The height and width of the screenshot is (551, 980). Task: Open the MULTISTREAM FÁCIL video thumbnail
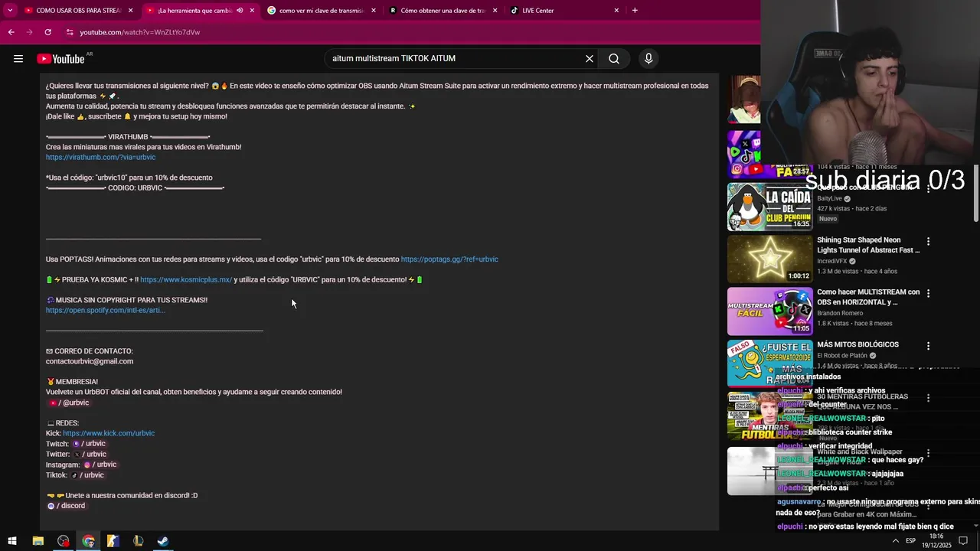769,311
